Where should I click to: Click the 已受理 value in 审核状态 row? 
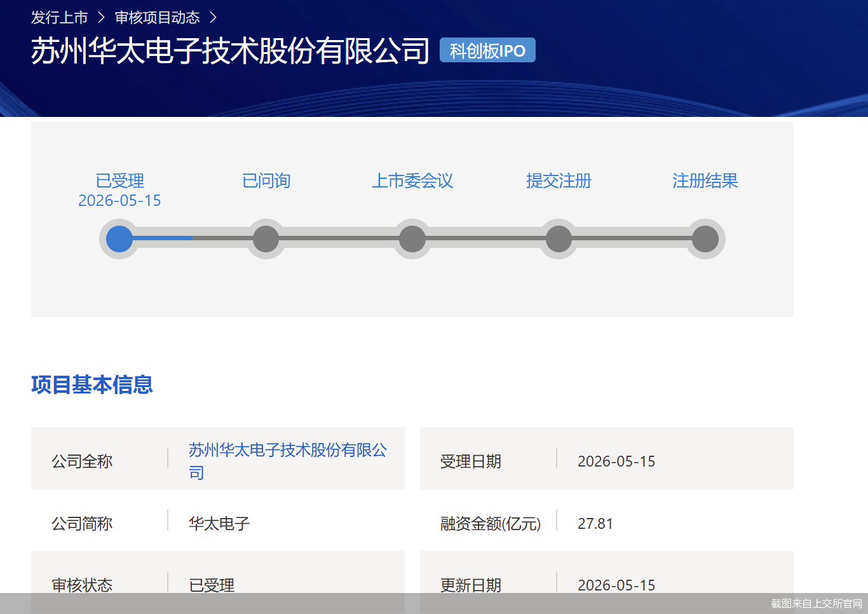coord(212,585)
